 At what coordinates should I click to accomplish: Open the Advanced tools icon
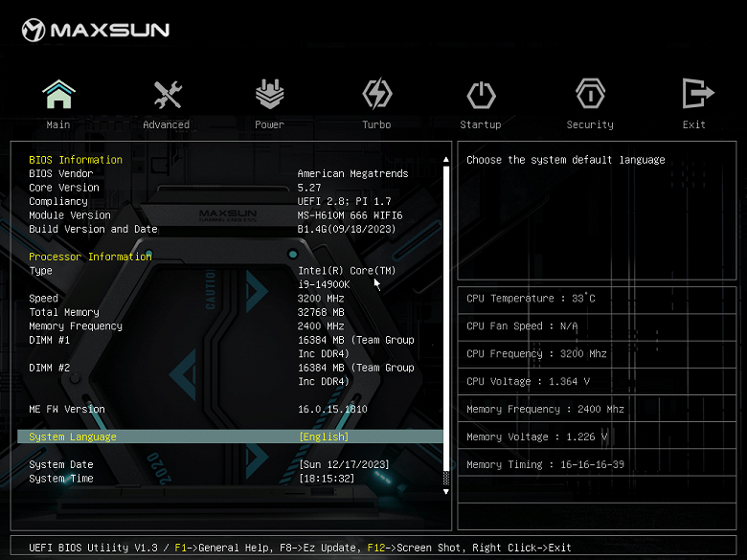pyautogui.click(x=168, y=94)
